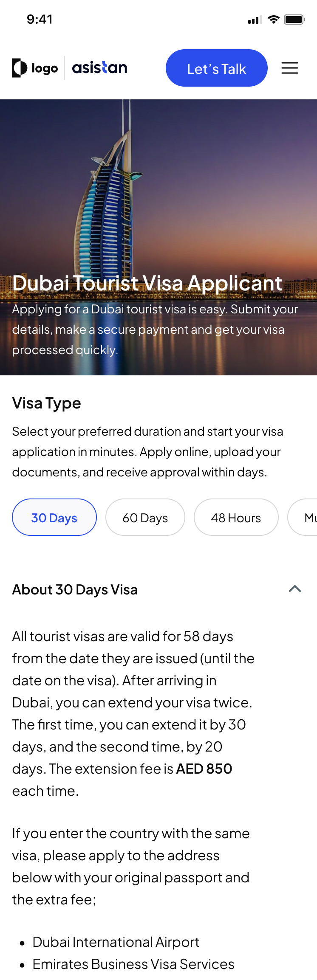This screenshot has height=980, width=317.
Task: Tap the 9:41 clock in status bar
Action: [x=40, y=20]
